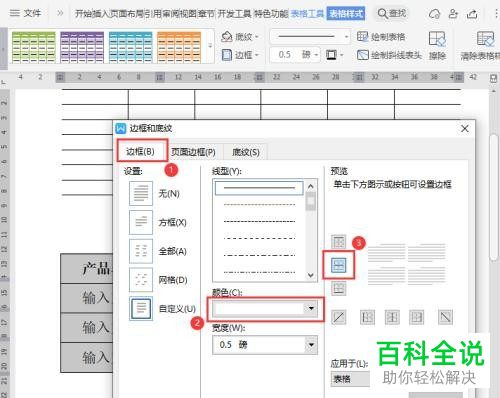Select the first dotted line style
This screenshot has width=500, height=398.
(x=259, y=204)
